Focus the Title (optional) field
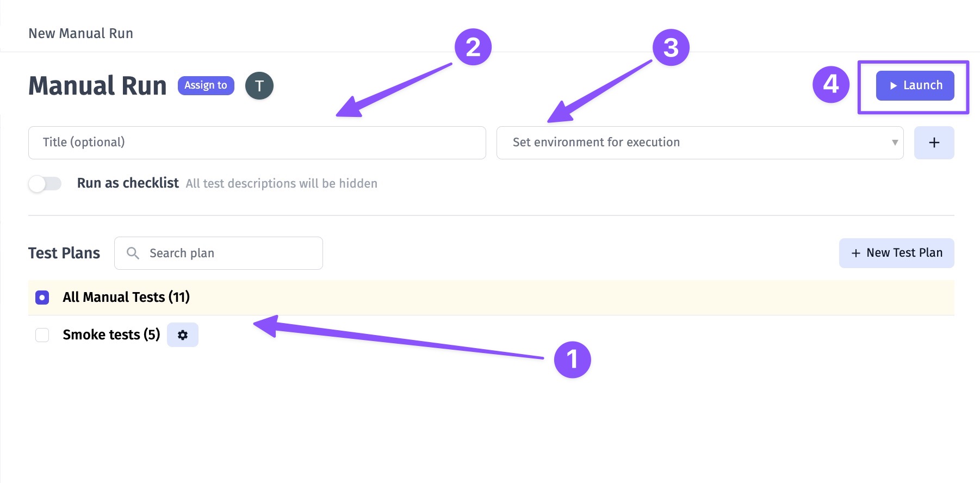 (257, 143)
